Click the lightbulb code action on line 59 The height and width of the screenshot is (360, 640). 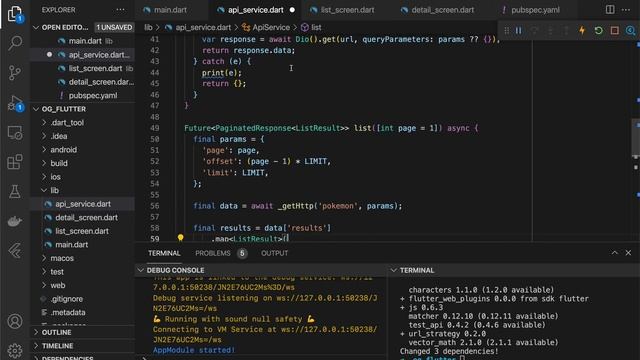180,237
